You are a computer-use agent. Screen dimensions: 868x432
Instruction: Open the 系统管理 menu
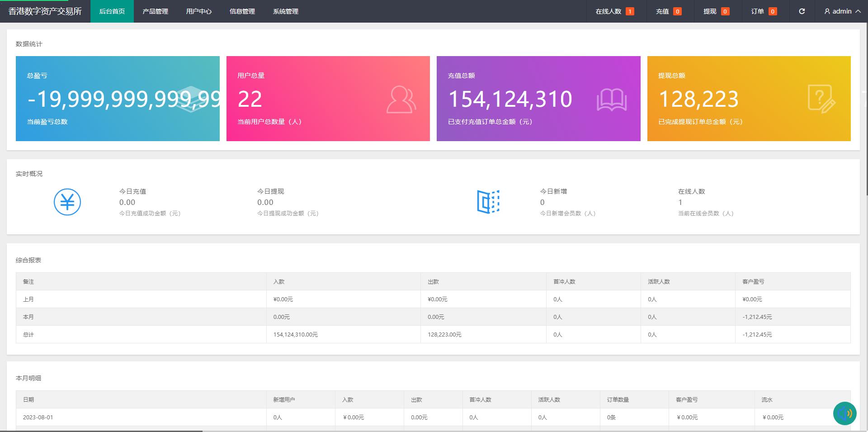pyautogui.click(x=285, y=11)
